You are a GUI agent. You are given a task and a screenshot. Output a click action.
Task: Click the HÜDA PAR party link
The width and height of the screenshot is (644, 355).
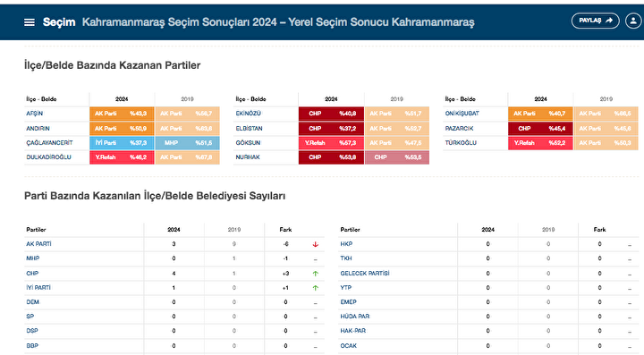pyautogui.click(x=355, y=317)
